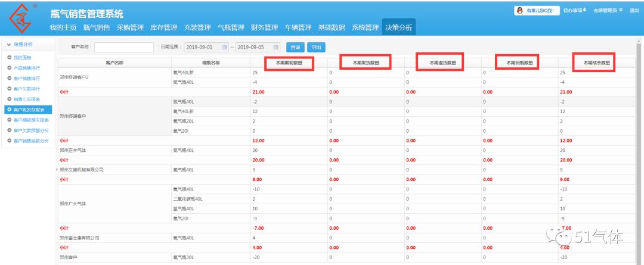This screenshot has height=265, width=644.
Task: Click the company logo in the header
Action: pyautogui.click(x=21, y=18)
